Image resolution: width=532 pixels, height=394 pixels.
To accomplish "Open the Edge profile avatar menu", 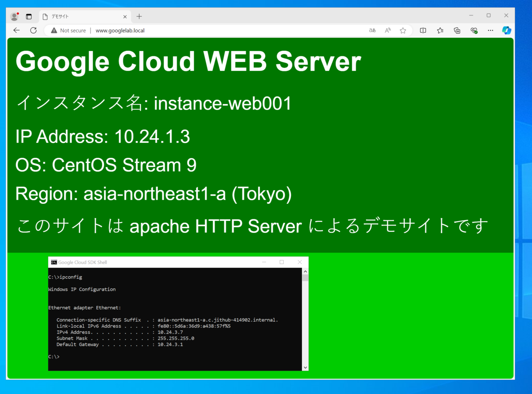I will pyautogui.click(x=14, y=16).
